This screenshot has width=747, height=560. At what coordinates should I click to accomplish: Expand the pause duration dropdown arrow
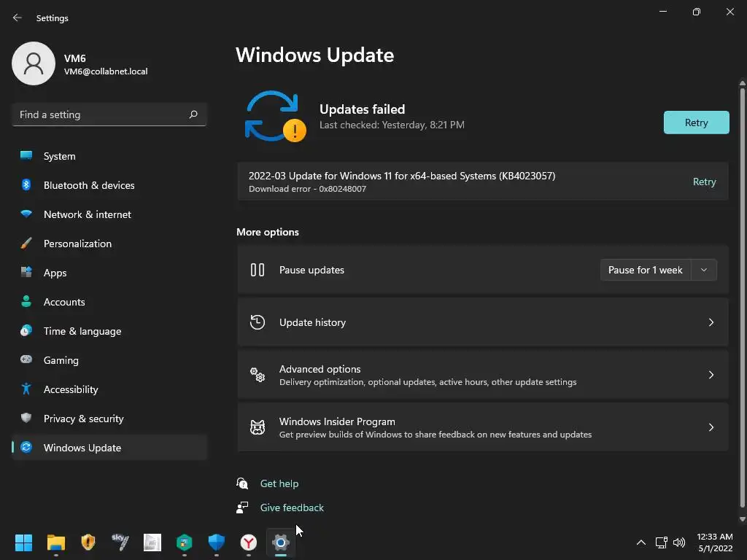704,270
